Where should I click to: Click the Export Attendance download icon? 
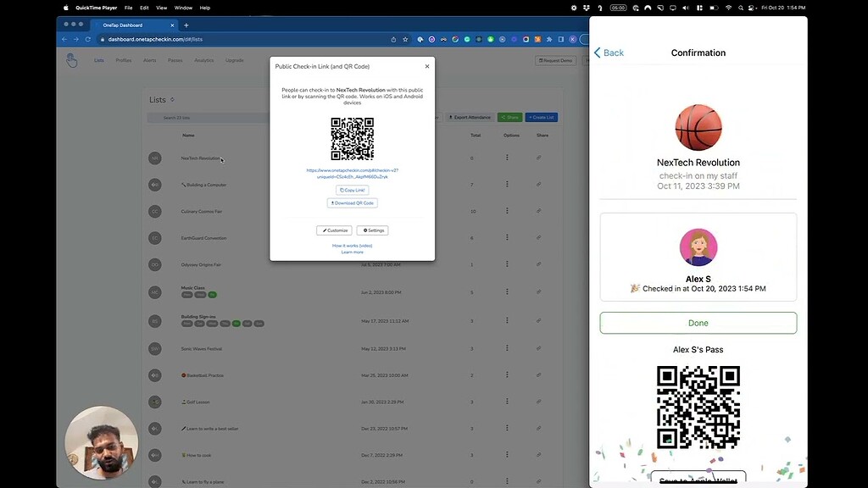point(452,117)
